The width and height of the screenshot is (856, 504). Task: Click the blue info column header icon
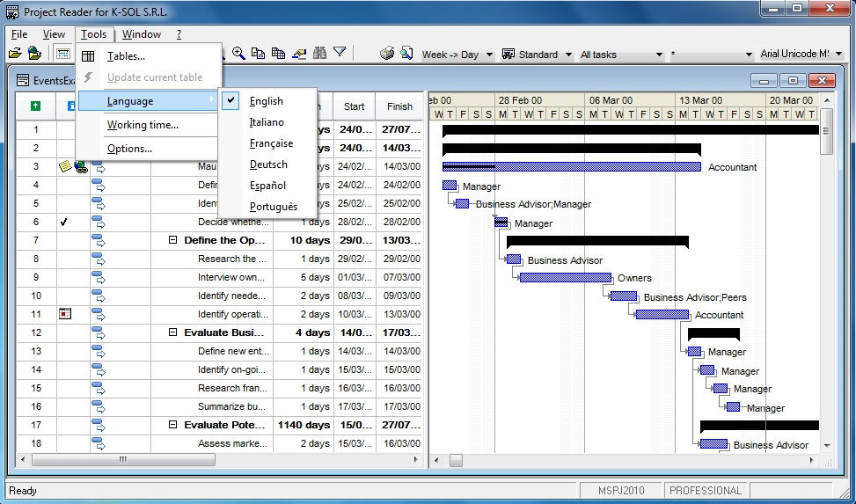(x=71, y=106)
